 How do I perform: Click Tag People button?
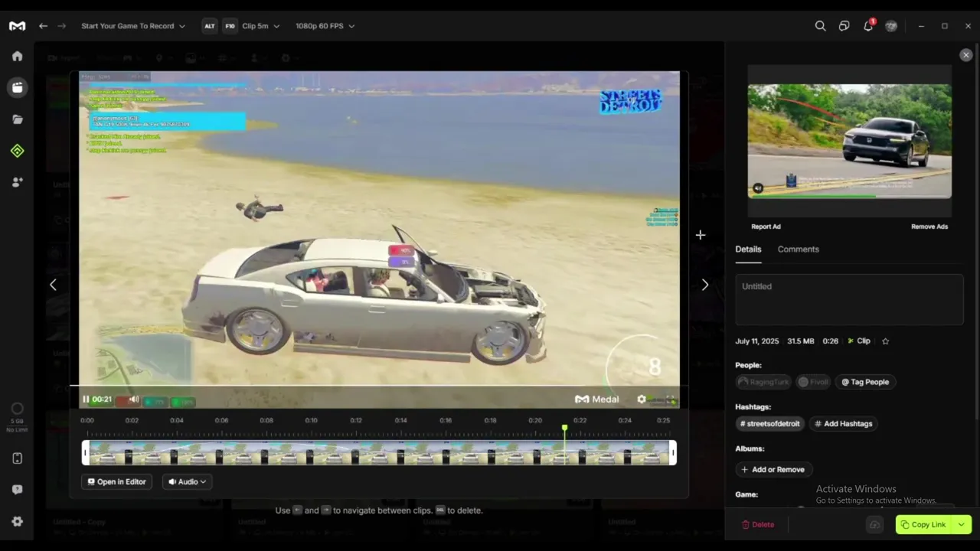pyautogui.click(x=865, y=382)
